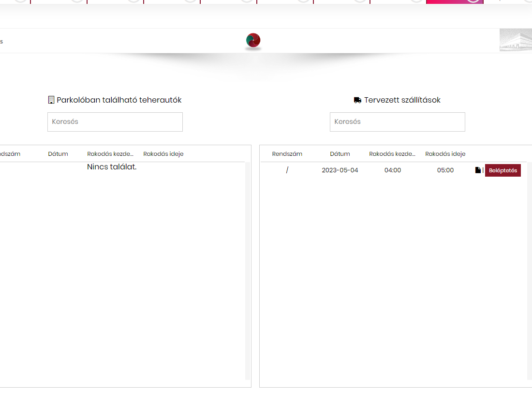Click the scrollbar of the parking trucks list
This screenshot has width=532, height=408.
point(248,271)
